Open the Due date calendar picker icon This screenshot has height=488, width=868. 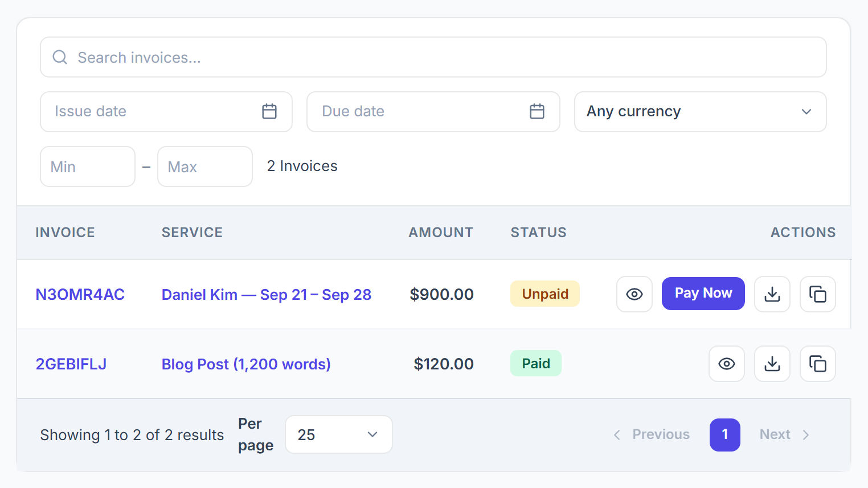click(x=537, y=111)
